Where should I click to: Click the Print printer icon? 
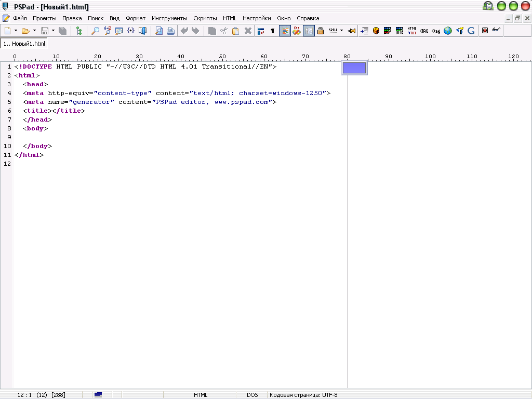(x=170, y=31)
